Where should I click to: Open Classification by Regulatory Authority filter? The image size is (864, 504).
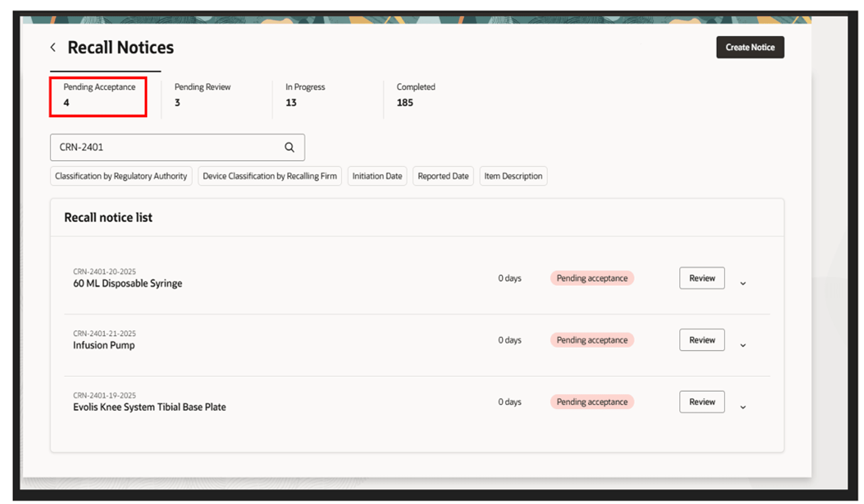tap(121, 176)
